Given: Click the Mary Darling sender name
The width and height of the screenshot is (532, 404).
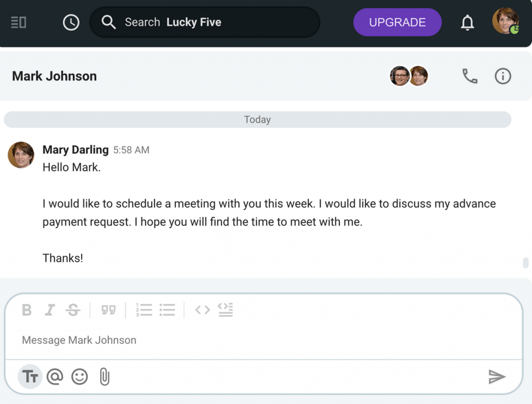Looking at the screenshot, I should pos(75,150).
